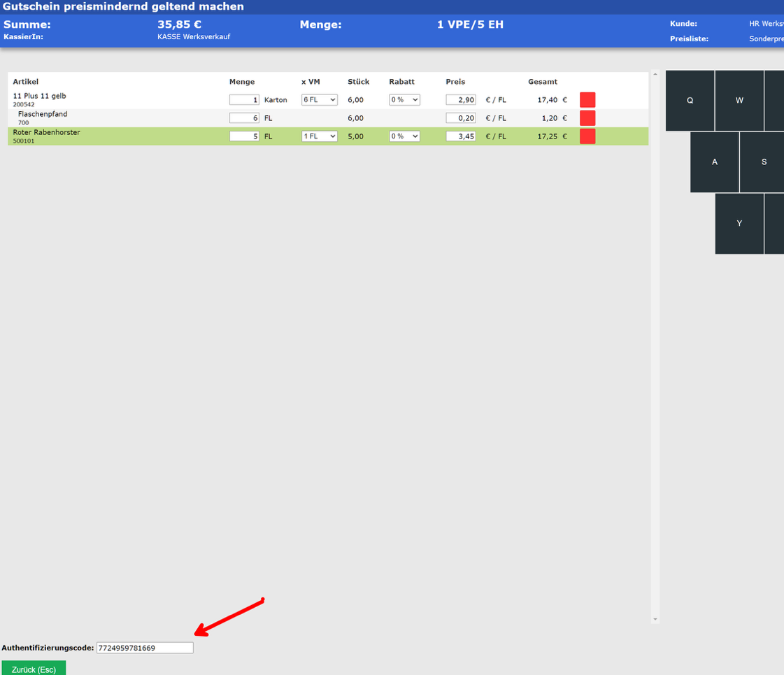Tap the A key on virtual keyboard

[x=714, y=162]
